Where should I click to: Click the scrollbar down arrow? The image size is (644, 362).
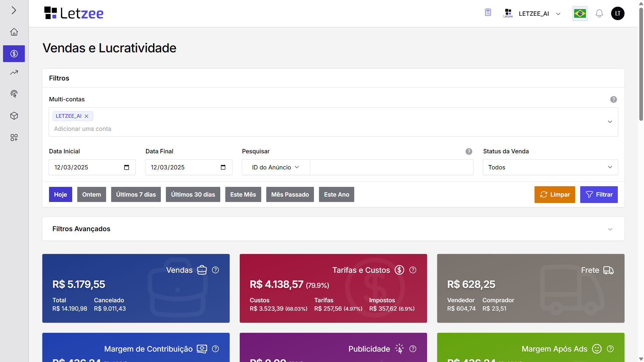[x=641, y=359]
